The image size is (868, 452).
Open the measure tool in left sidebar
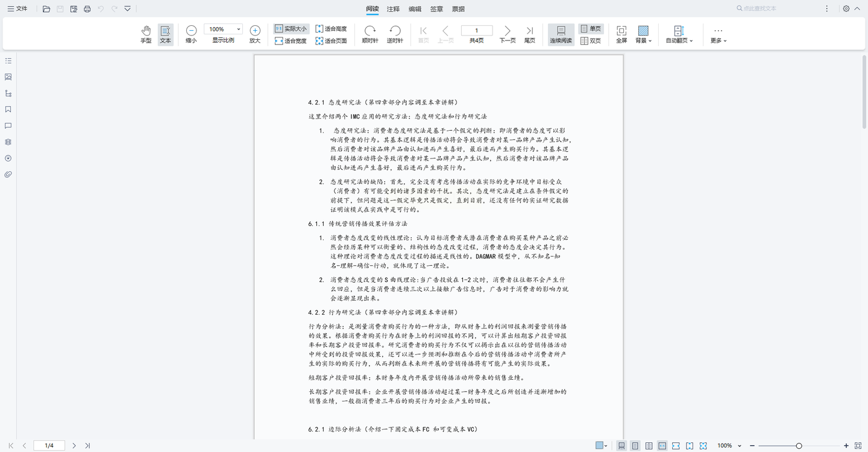tap(8, 93)
